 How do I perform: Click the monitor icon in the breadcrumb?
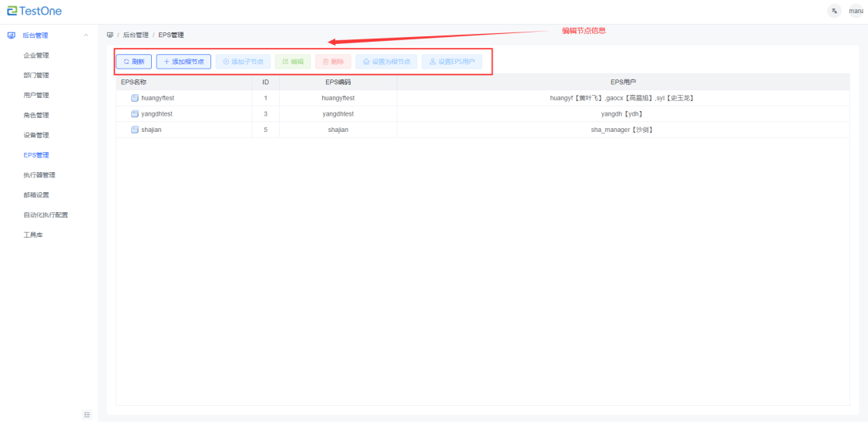(x=110, y=35)
